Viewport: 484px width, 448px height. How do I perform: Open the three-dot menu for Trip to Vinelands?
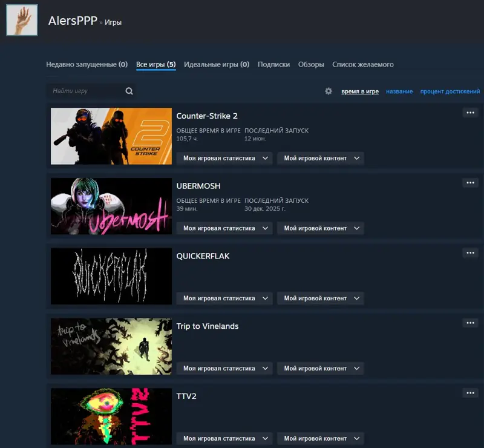(471, 323)
